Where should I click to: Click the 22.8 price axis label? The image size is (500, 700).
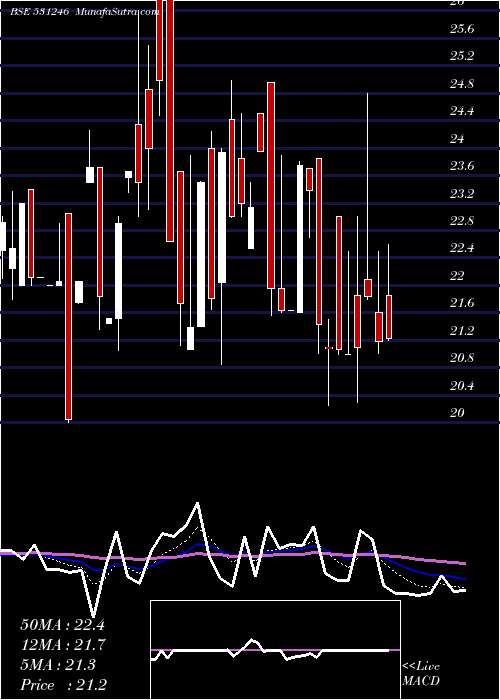462,221
